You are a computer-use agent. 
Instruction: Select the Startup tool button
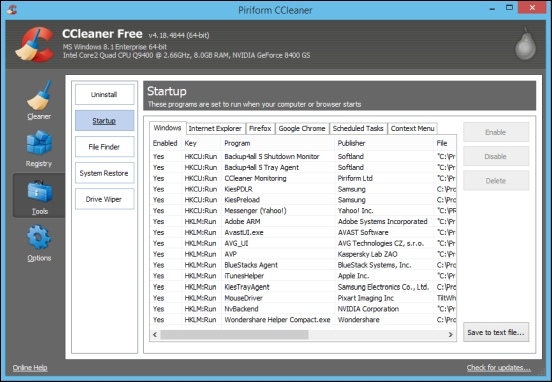click(104, 120)
